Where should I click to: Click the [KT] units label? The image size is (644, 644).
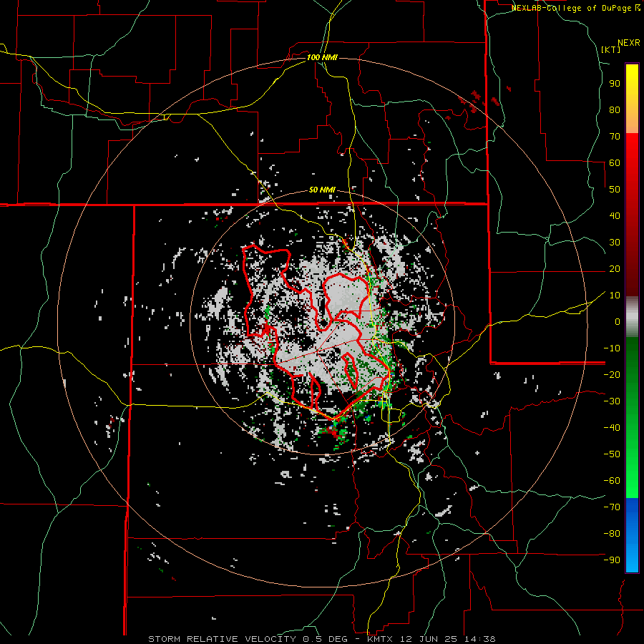611,49
